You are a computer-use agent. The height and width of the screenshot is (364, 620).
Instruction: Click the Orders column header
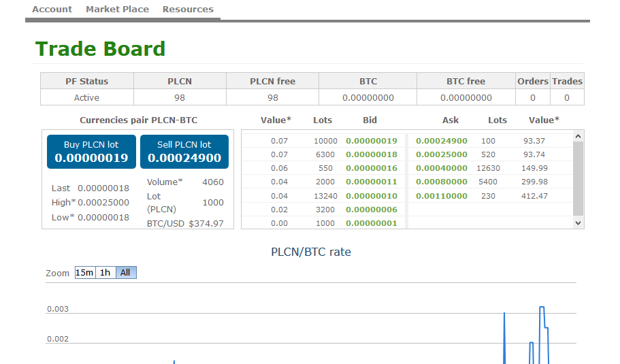[x=533, y=81]
